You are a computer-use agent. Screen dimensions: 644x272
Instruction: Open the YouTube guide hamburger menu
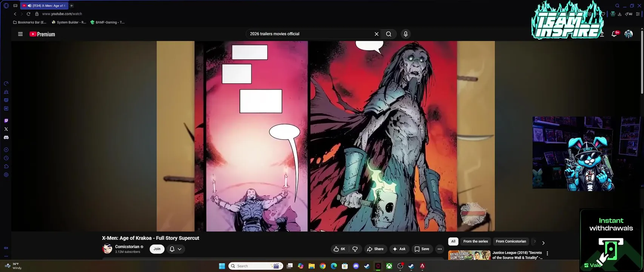click(x=20, y=34)
